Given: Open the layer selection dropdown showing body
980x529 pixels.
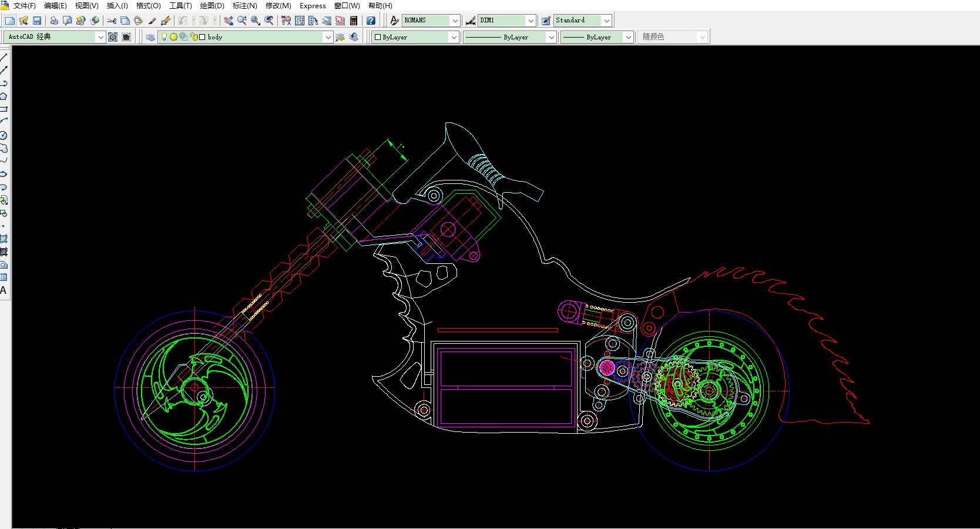Looking at the screenshot, I should click(x=328, y=36).
